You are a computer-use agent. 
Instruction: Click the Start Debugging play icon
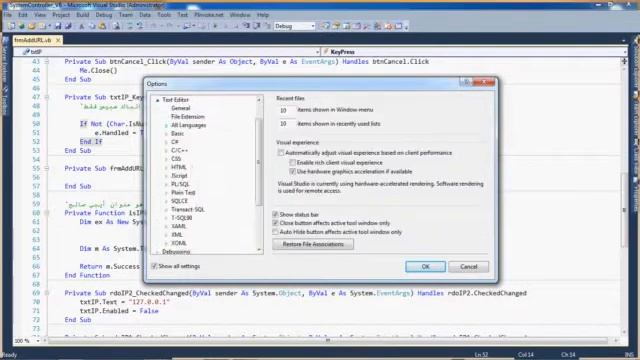tap(215, 26)
